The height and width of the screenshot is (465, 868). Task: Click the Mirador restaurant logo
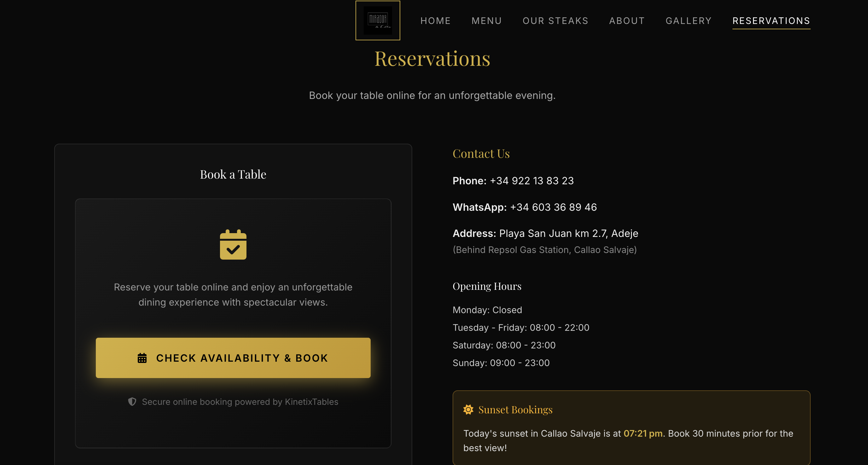[x=378, y=20]
